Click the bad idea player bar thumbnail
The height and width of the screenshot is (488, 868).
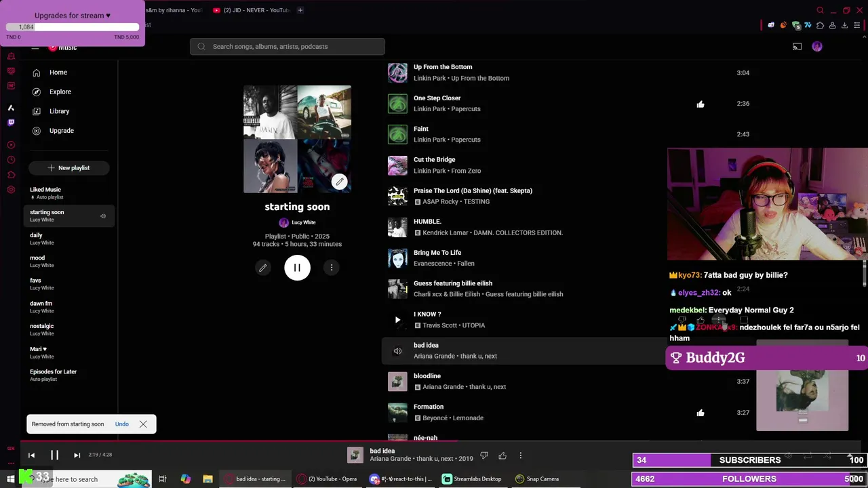point(355,455)
